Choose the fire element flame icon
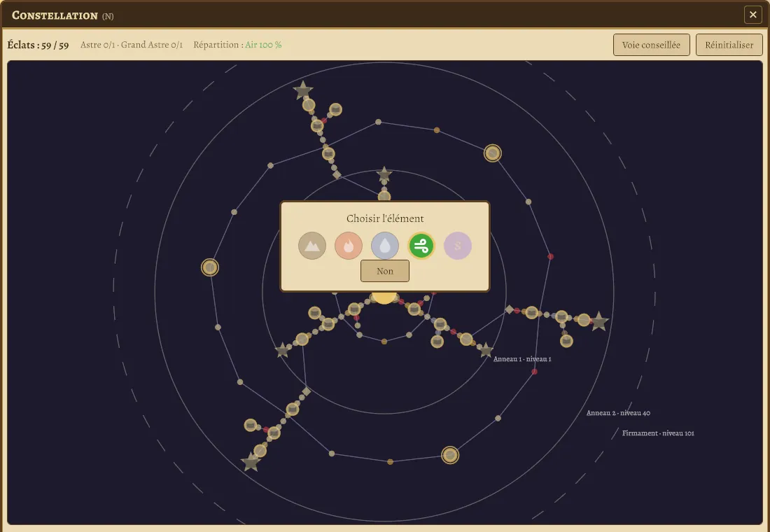The height and width of the screenshot is (532, 770). (x=349, y=246)
